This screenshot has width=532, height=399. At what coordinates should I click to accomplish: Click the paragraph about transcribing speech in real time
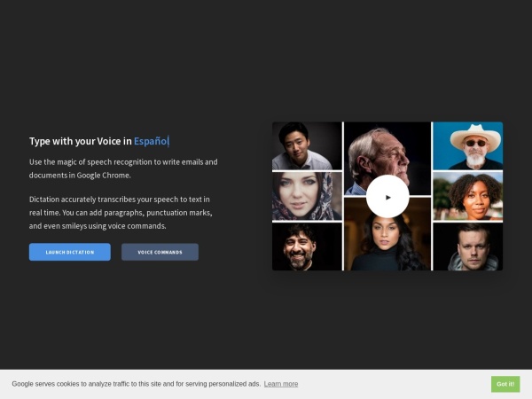(x=120, y=213)
